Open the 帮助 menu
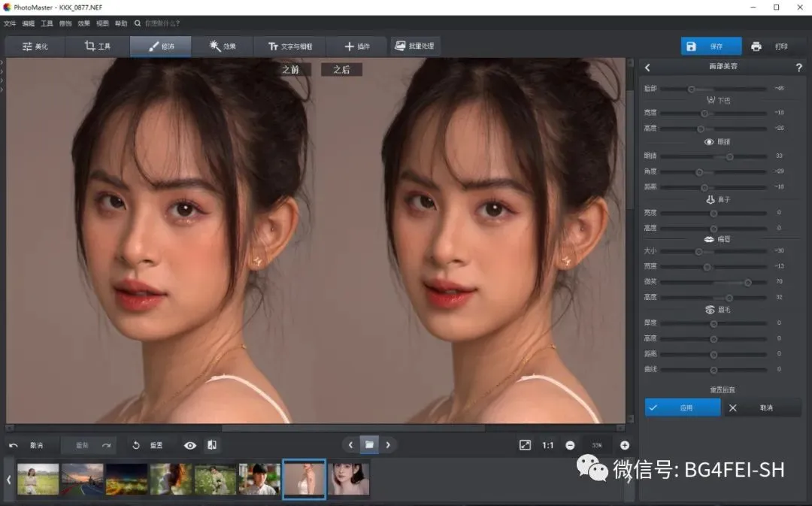The image size is (812, 506). (x=121, y=23)
